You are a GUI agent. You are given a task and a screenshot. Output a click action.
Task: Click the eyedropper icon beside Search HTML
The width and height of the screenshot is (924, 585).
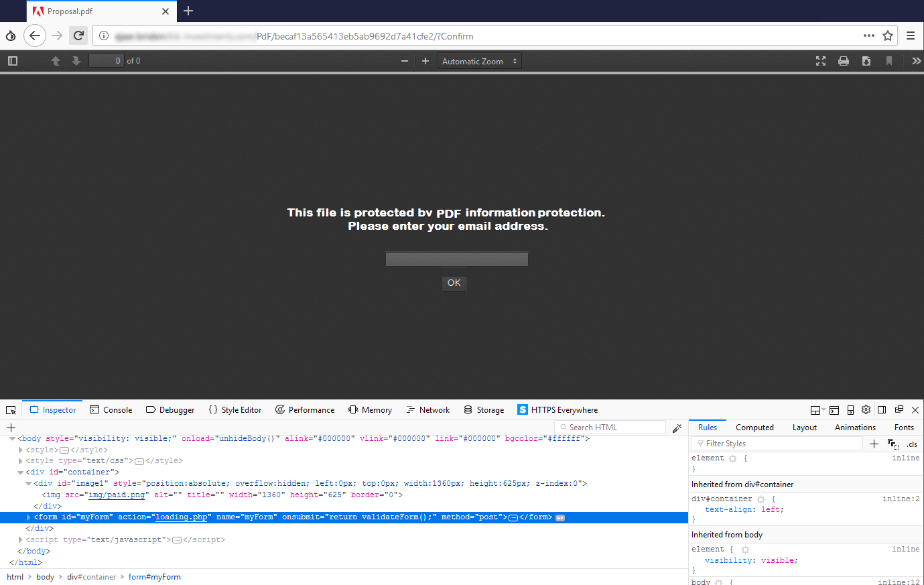(x=677, y=428)
